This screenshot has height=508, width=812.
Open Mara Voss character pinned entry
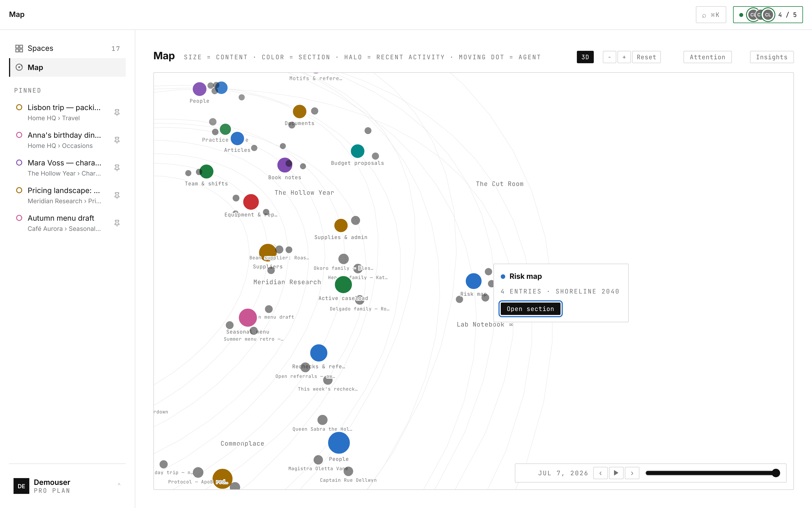pyautogui.click(x=67, y=168)
